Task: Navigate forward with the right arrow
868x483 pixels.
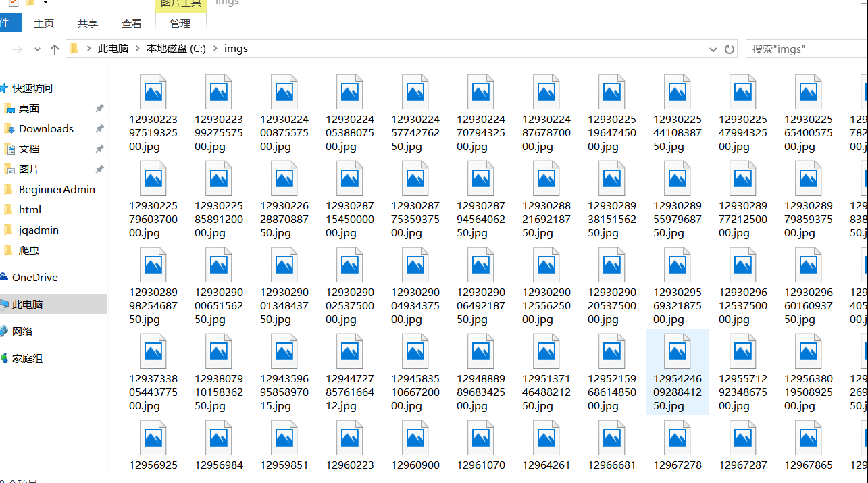Action: point(18,49)
